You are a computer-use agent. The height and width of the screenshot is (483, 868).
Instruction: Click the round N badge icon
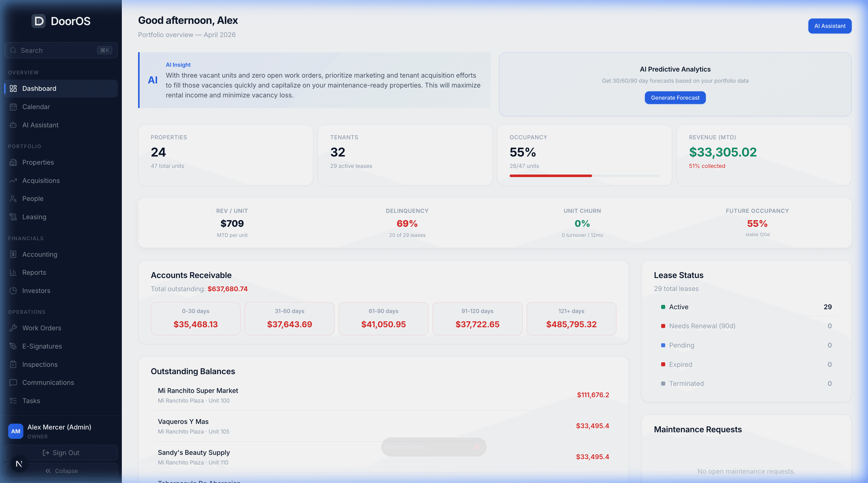pyautogui.click(x=19, y=464)
